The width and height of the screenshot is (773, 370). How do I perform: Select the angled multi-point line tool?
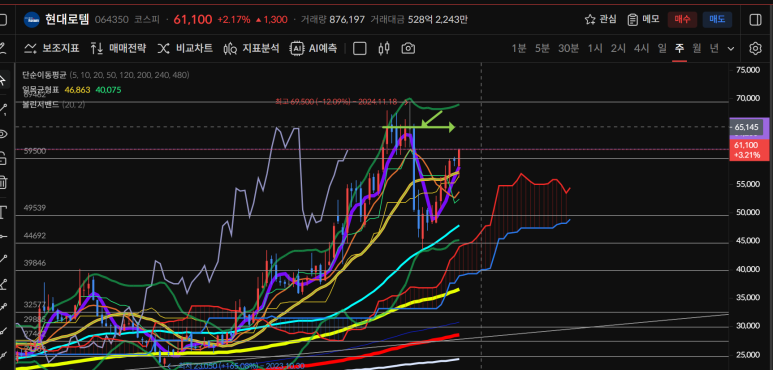coord(3,283)
